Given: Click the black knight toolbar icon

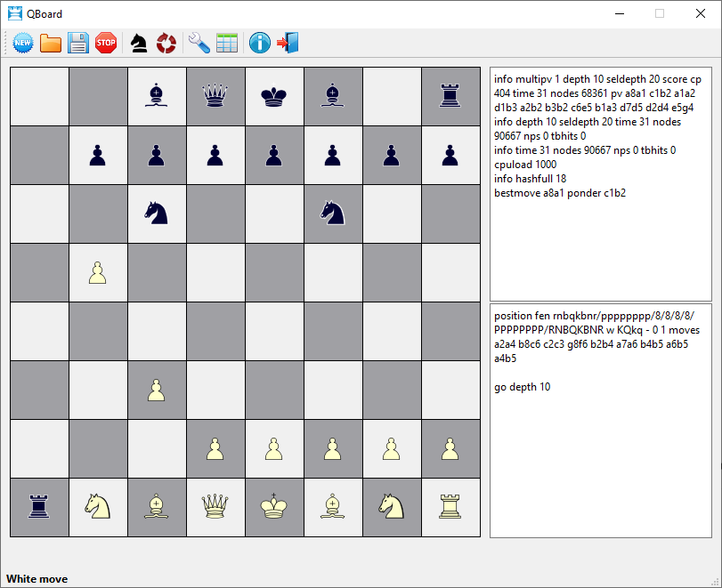Looking at the screenshot, I should [139, 44].
